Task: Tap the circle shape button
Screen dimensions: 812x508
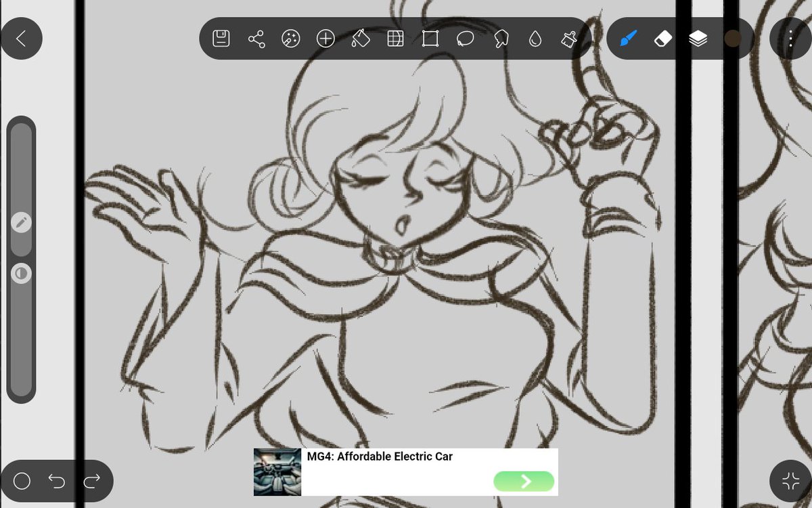Action: (22, 481)
